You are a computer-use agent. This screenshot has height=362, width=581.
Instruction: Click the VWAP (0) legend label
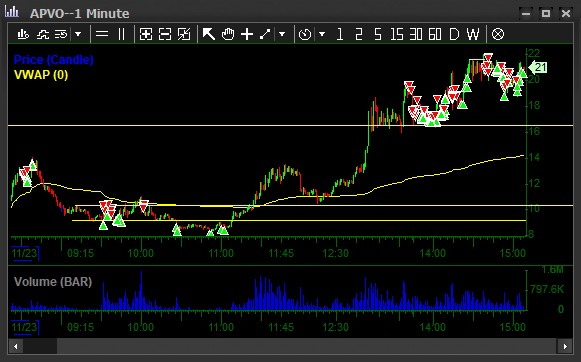tap(41, 75)
